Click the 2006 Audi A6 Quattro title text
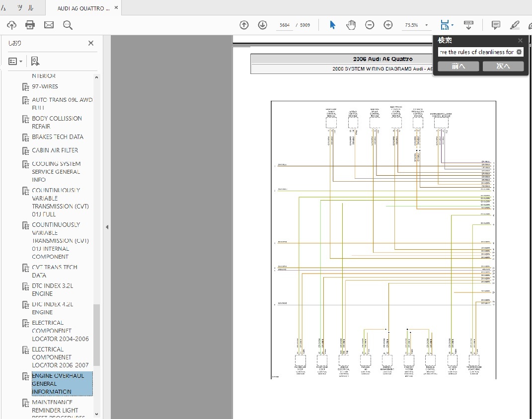The image size is (532, 419). (x=382, y=59)
